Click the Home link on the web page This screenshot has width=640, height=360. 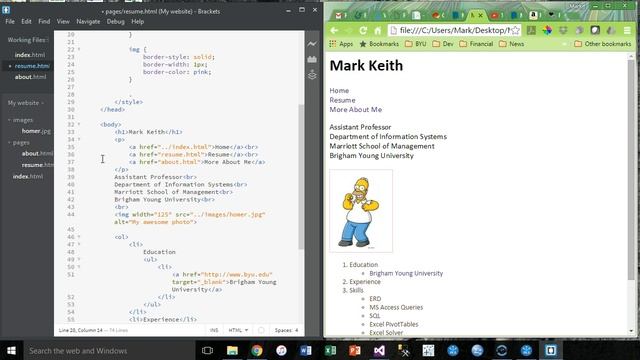coord(339,91)
